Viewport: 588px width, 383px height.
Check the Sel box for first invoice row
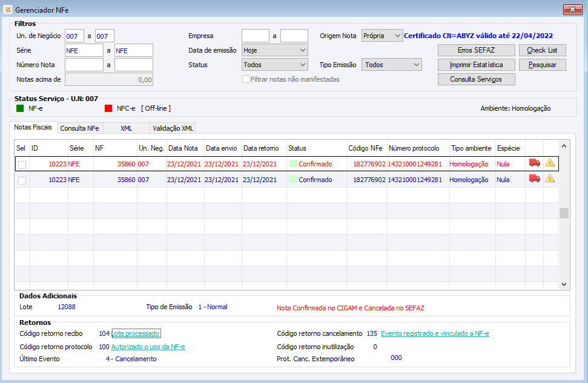[22, 164]
